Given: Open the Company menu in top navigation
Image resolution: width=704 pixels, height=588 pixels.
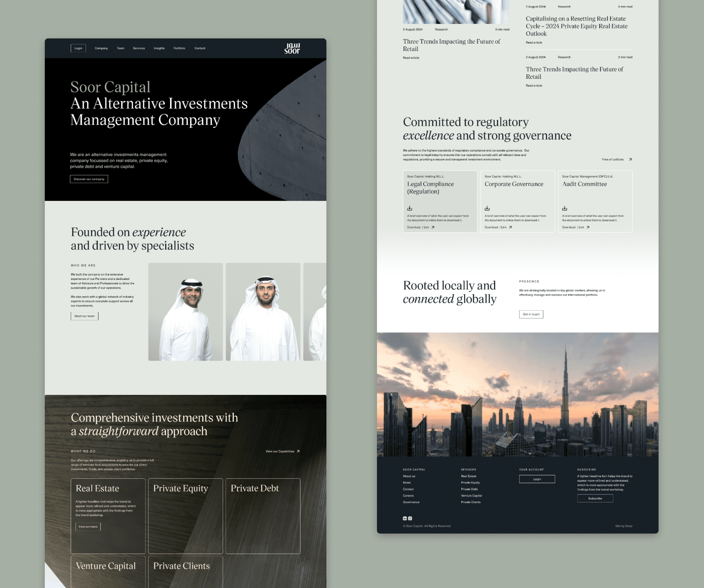Looking at the screenshot, I should tap(101, 48).
